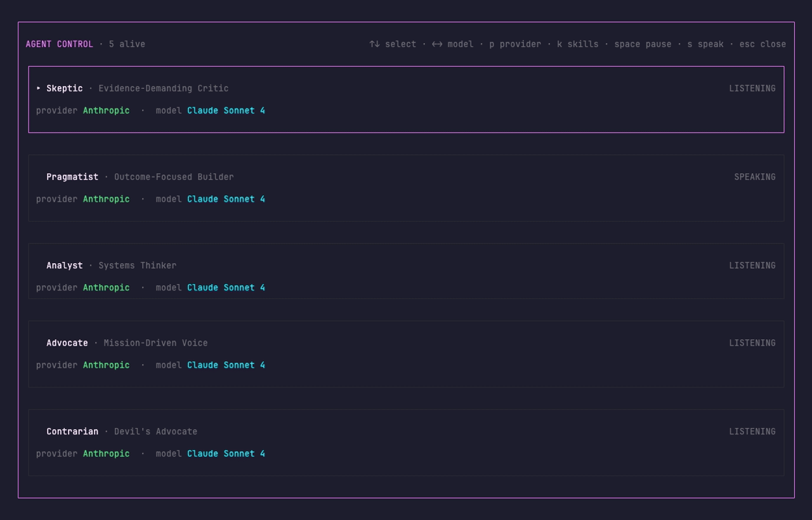Click Claude Sonnet 4 model on Contrarian
This screenshot has height=520, width=812.
click(226, 453)
